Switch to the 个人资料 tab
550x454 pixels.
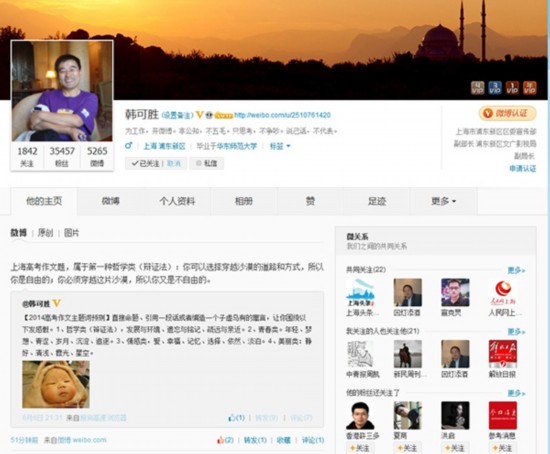pyautogui.click(x=177, y=201)
